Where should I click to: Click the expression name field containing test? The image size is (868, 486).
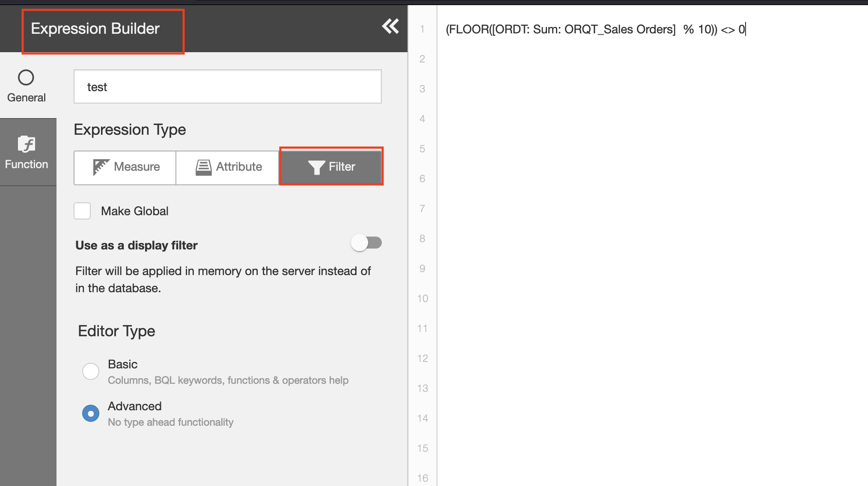pos(228,87)
